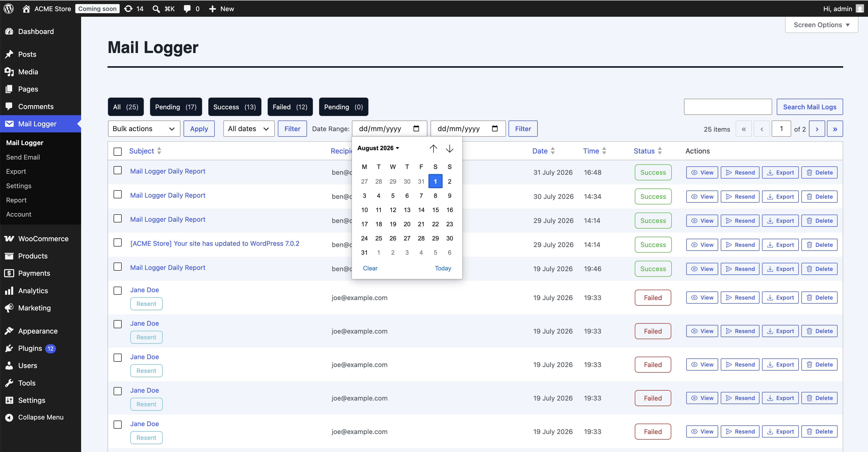Go to the next page of logs

(x=817, y=129)
